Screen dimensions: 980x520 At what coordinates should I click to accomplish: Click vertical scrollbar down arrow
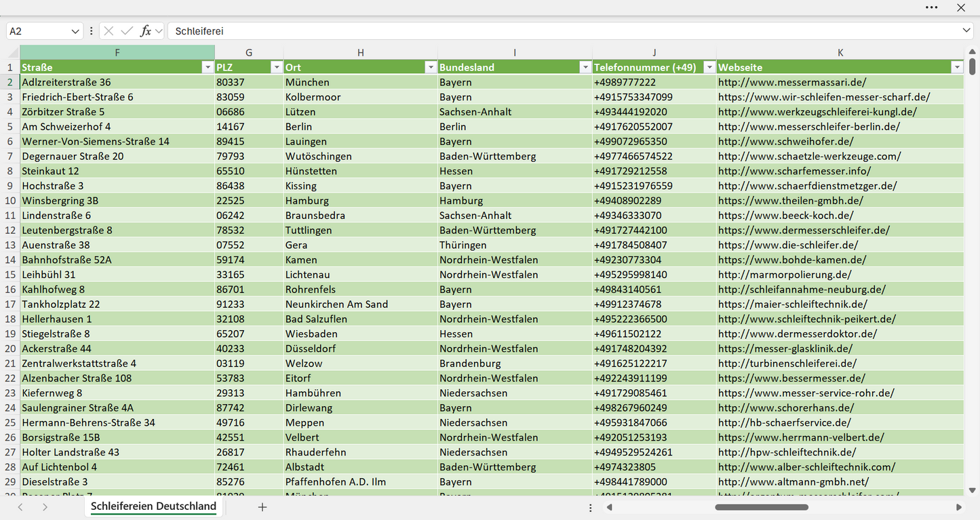click(973, 490)
